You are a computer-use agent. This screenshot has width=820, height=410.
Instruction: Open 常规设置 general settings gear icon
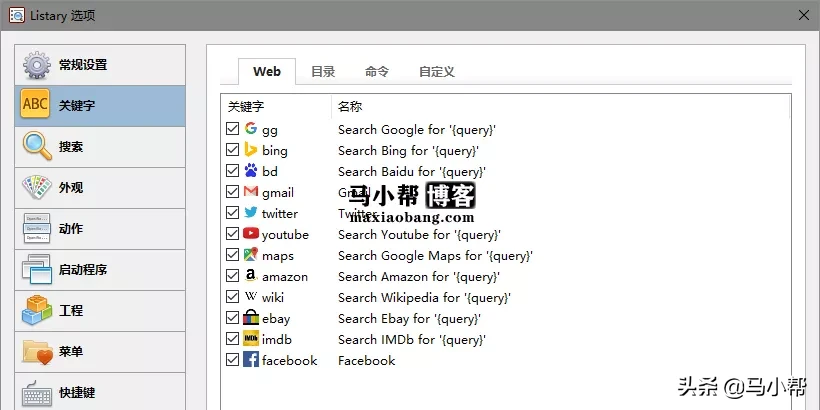(37, 65)
